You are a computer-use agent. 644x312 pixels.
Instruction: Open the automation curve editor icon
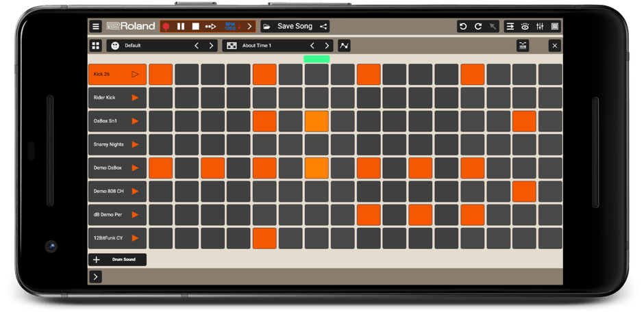click(x=344, y=46)
